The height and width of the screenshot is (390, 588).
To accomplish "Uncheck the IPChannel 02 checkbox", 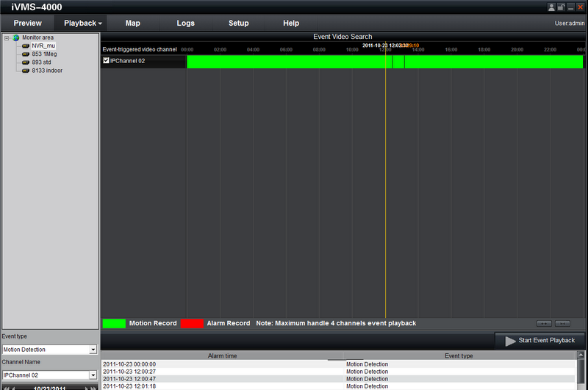I will pos(106,60).
